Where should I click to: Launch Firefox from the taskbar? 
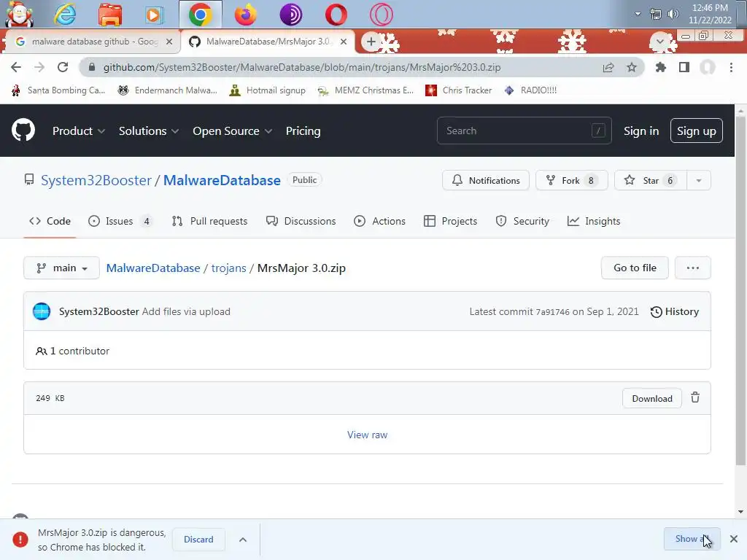pos(245,15)
